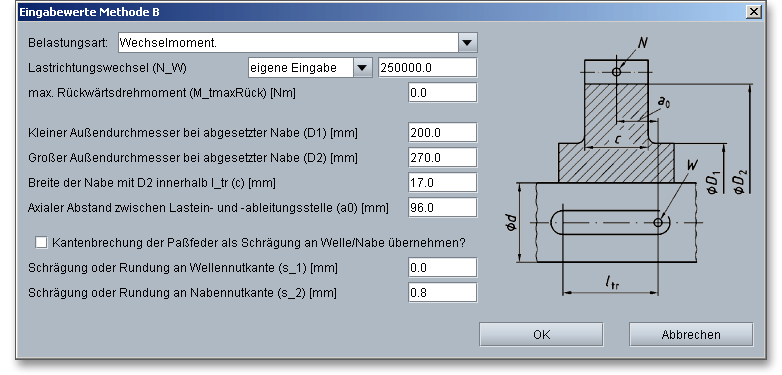Viewport: 782px width, 375px height.
Task: Click the axial Abstand a0 field 96.0
Action: point(443,207)
